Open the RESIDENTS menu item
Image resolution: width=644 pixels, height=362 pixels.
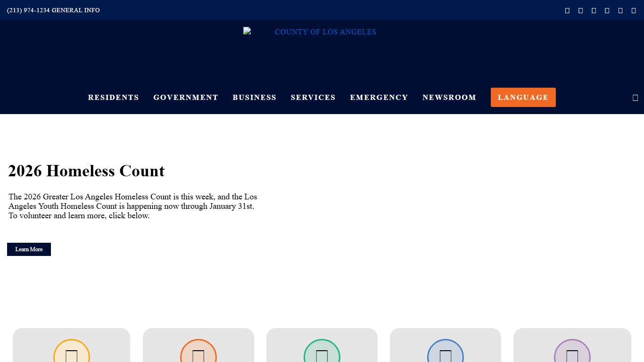tap(113, 97)
